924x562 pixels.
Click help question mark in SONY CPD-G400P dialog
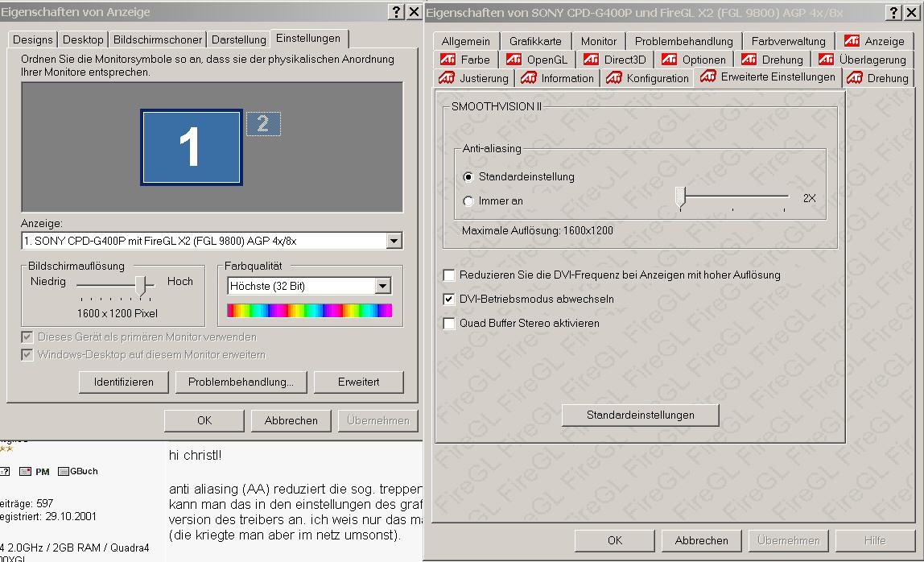[894, 12]
